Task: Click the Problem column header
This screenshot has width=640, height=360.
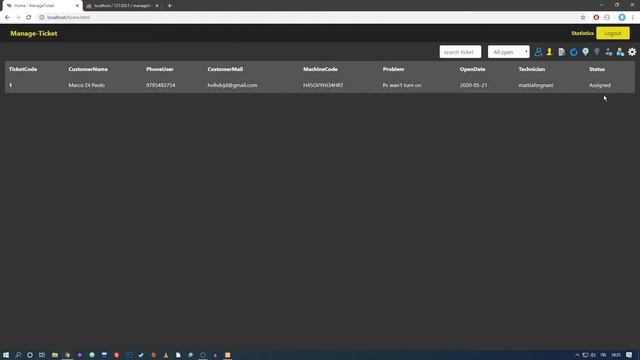Action: pos(393,69)
